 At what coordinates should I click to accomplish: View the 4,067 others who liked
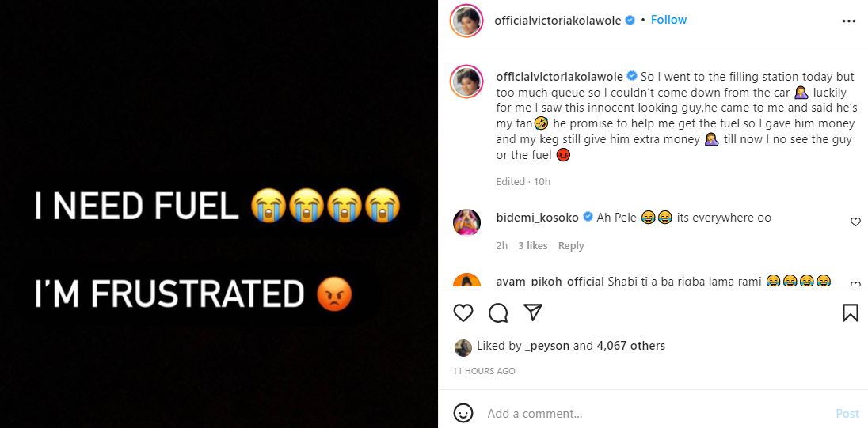(630, 346)
